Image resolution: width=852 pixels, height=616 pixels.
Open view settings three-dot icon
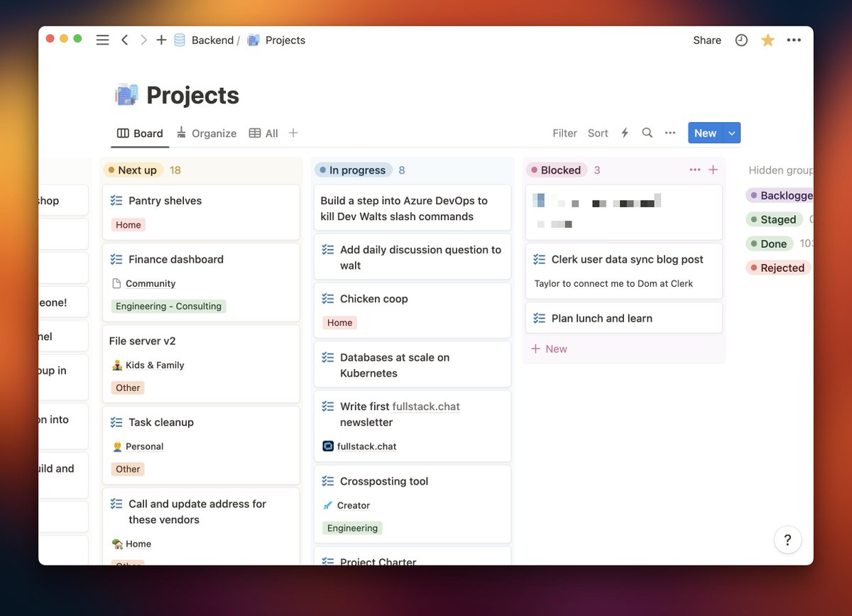(x=670, y=133)
